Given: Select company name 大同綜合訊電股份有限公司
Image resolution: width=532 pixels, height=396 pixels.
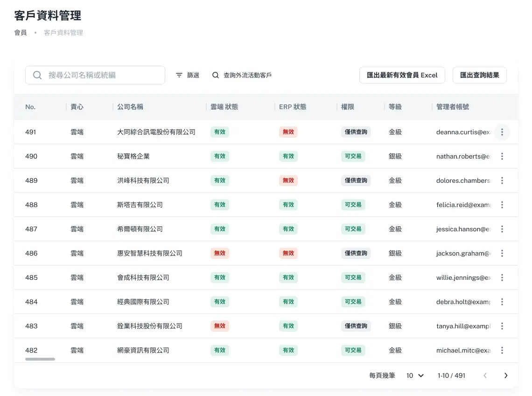Looking at the screenshot, I should click(156, 132).
